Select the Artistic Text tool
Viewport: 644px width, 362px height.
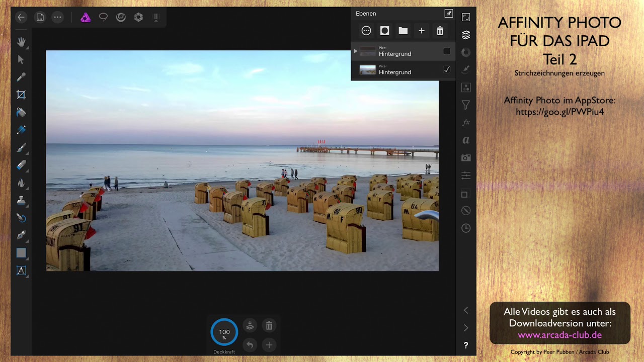pyautogui.click(x=21, y=270)
